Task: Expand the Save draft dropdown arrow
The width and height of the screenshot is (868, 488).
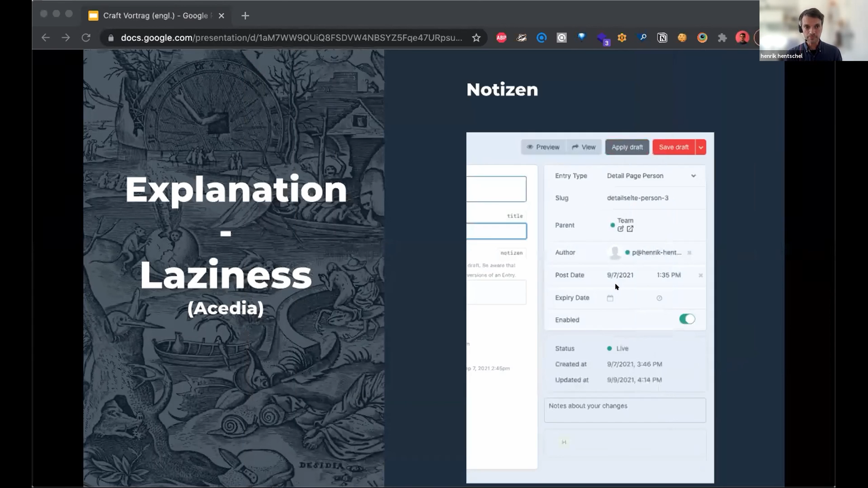Action: click(701, 147)
